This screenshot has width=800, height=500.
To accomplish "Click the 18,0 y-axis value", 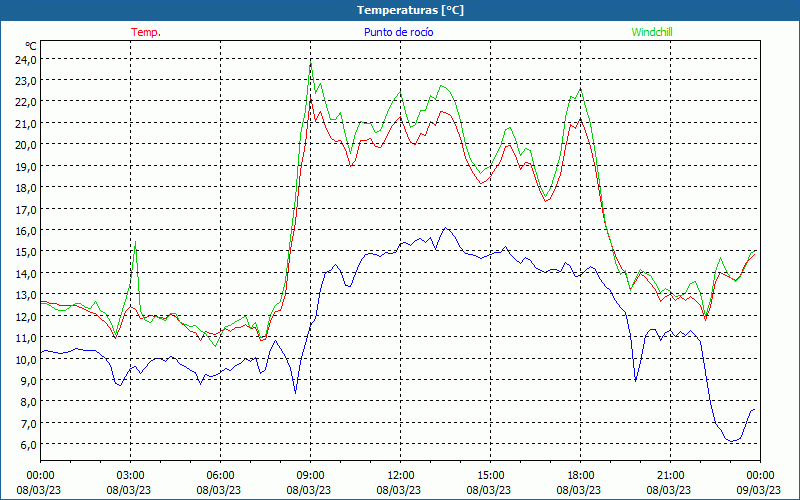I will (x=27, y=188).
